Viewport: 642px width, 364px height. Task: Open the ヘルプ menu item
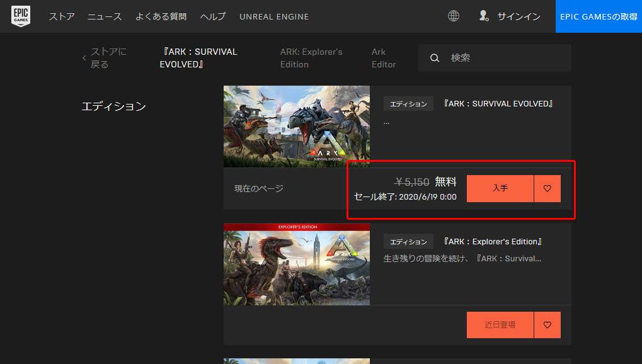click(x=213, y=16)
